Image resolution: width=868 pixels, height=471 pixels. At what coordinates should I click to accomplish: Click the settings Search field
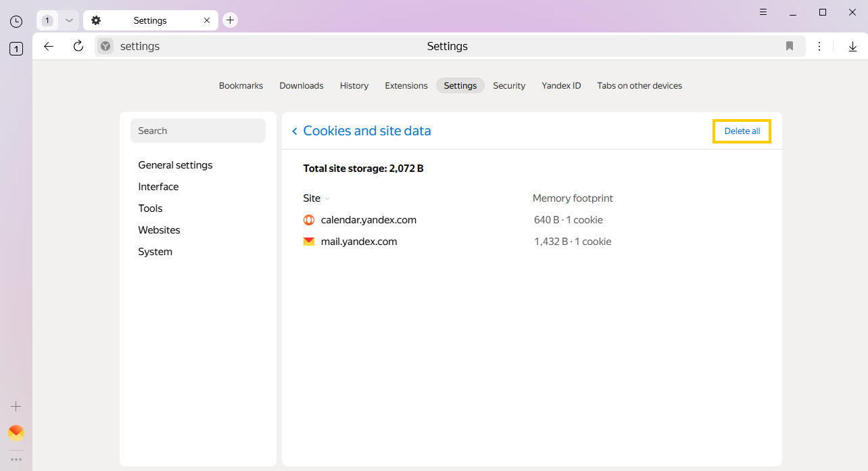[x=197, y=131]
